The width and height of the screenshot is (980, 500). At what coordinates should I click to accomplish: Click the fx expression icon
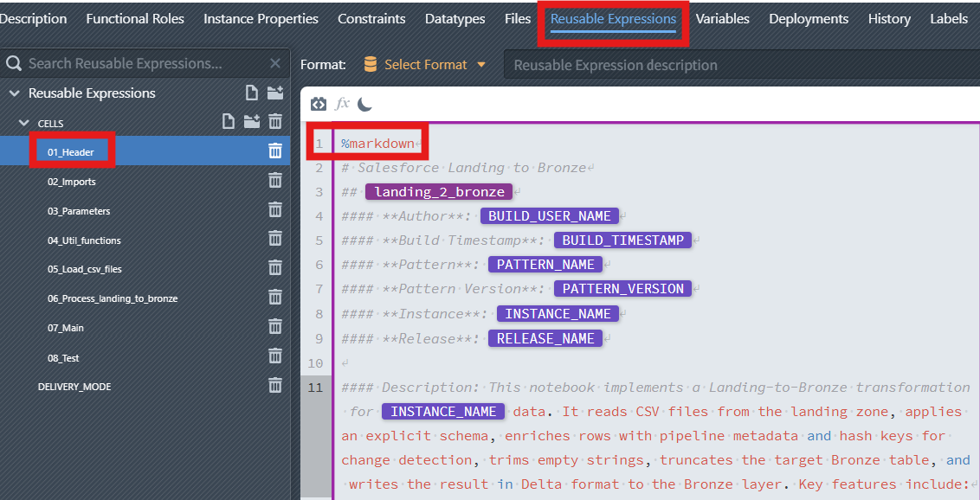tap(342, 104)
